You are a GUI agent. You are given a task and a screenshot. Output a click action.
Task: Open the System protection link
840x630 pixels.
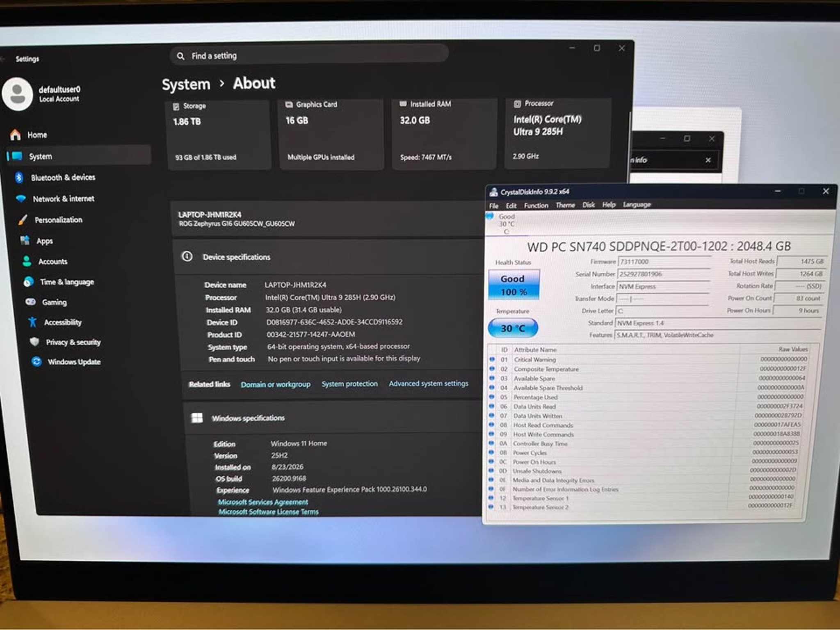coord(349,383)
